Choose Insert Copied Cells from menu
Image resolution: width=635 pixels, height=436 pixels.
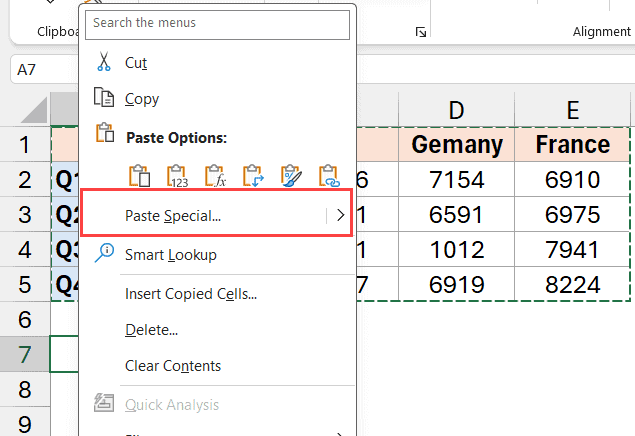[x=191, y=294]
